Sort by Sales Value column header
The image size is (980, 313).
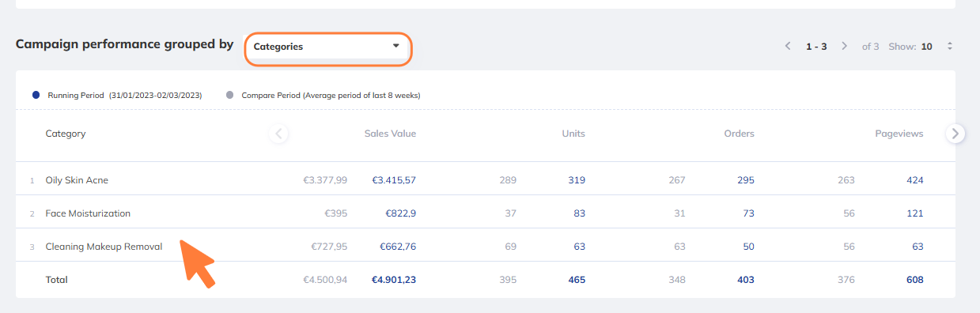pyautogui.click(x=390, y=134)
